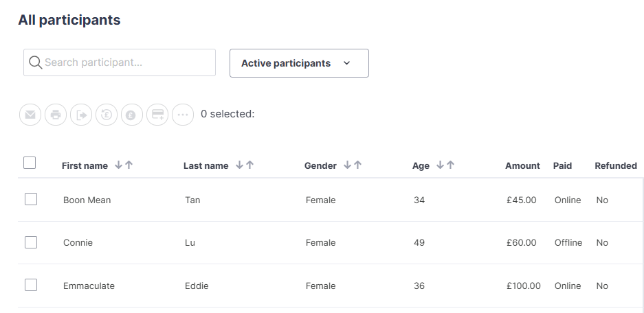Expand the Active participants dropdown
644x313 pixels.
299,63
